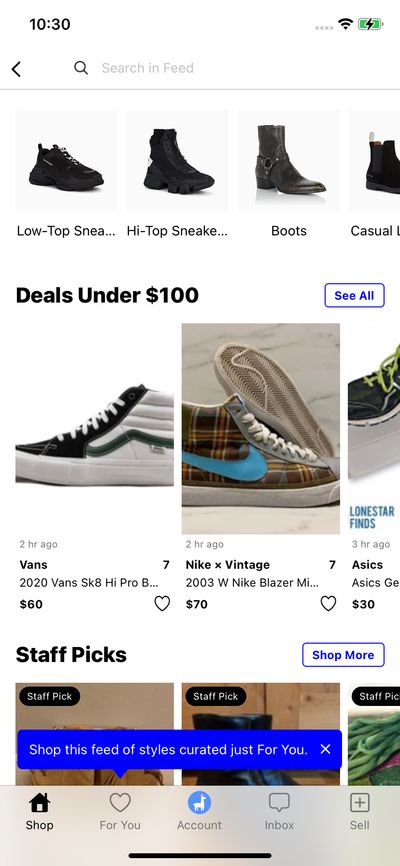
Task: Open the Nike Blazer plaid shoe image
Action: (x=261, y=429)
